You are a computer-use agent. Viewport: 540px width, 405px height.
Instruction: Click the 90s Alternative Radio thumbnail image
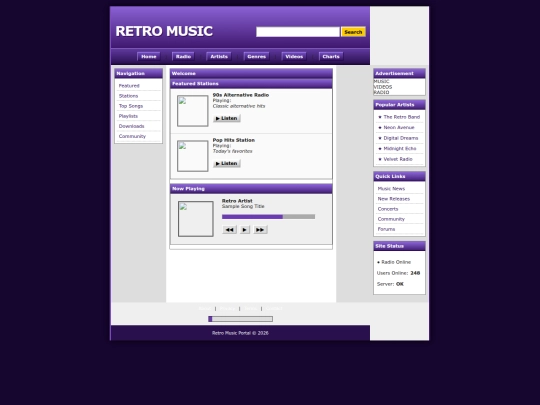click(x=193, y=111)
